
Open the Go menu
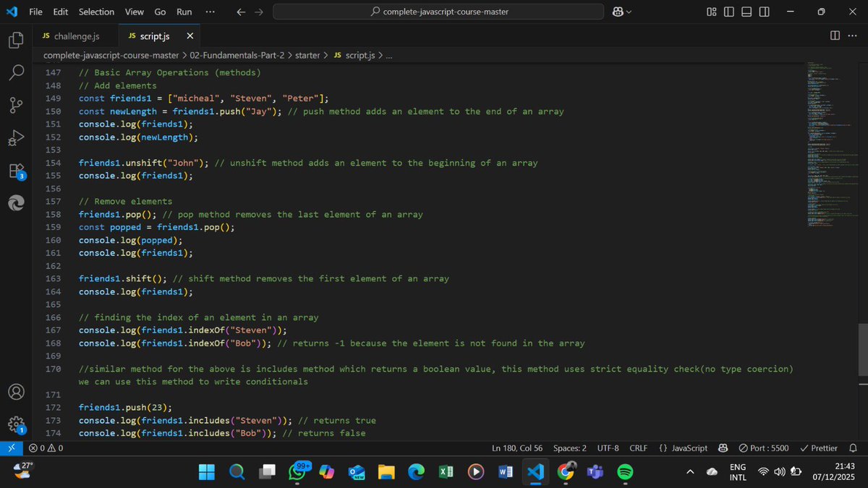(x=160, y=12)
